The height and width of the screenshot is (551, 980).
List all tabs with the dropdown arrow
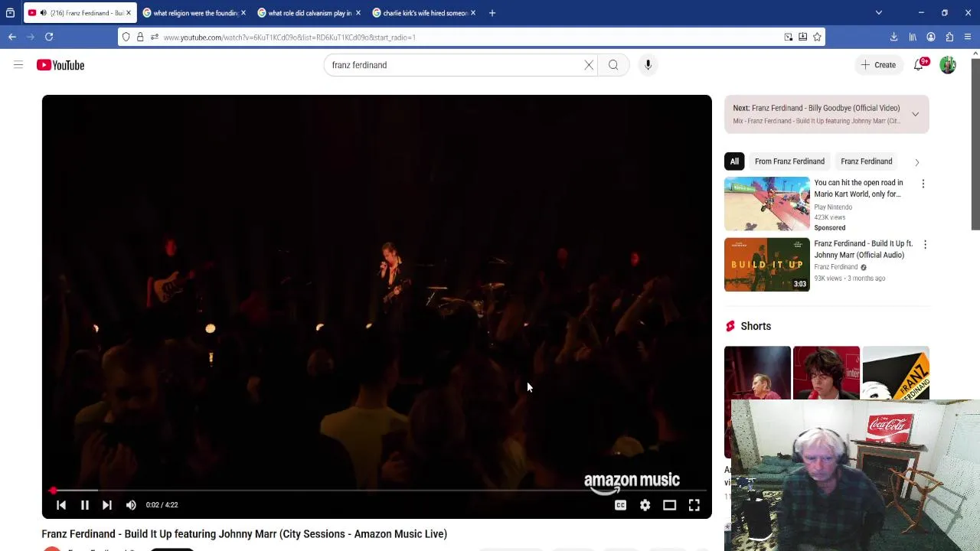[879, 13]
